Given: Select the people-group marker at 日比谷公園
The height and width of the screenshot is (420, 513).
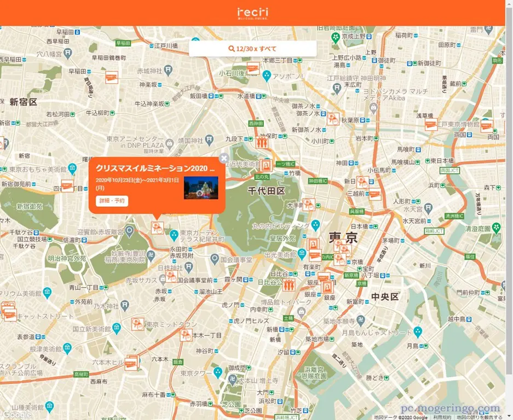Looking at the screenshot, I should click(x=289, y=285).
